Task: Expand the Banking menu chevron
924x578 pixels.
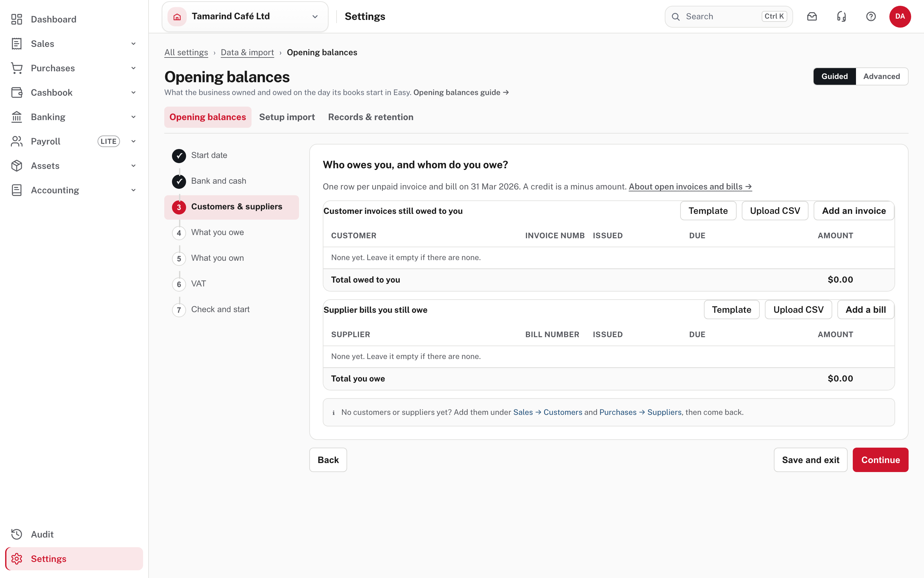Action: pyautogui.click(x=134, y=117)
